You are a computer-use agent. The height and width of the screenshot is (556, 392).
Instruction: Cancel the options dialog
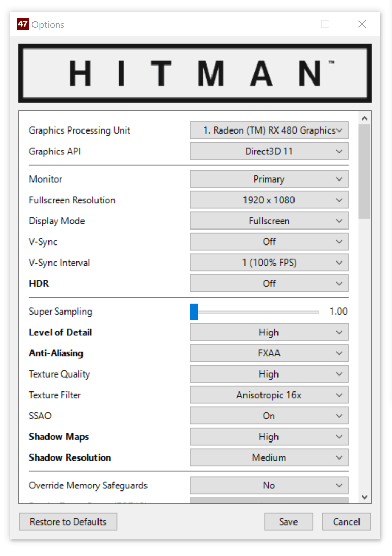point(347,521)
